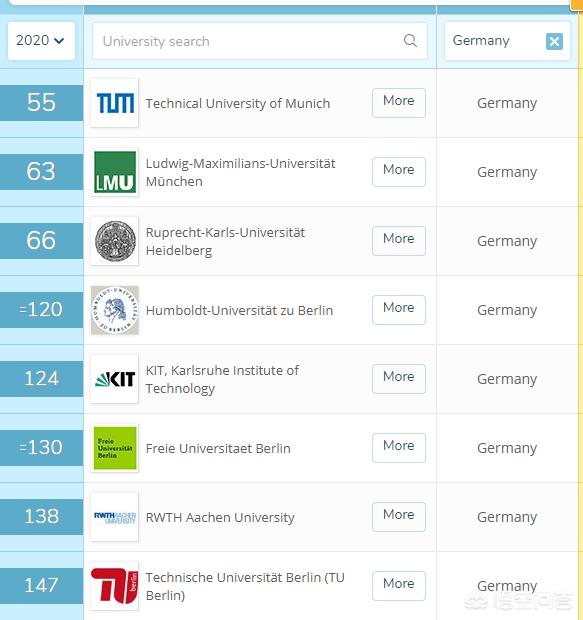Click More for Humboldt-Universität zu Berlin
Image resolution: width=583 pixels, height=620 pixels.
pos(399,310)
